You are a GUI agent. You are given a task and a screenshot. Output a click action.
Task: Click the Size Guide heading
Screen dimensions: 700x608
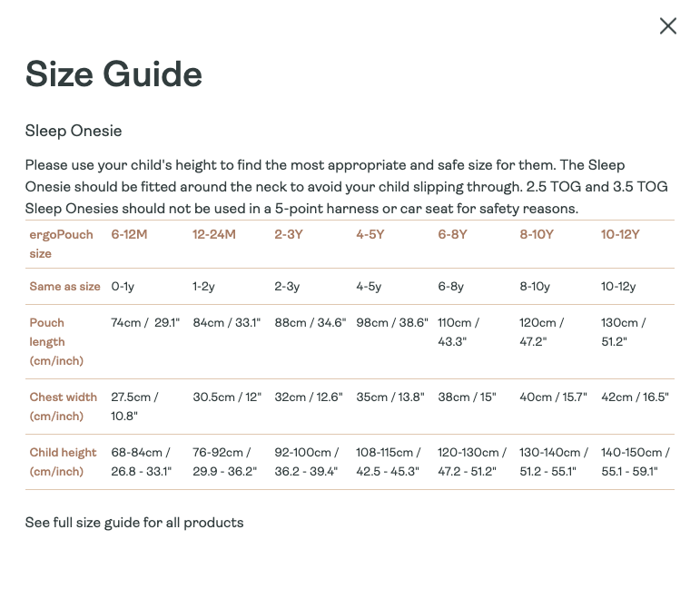(x=113, y=74)
